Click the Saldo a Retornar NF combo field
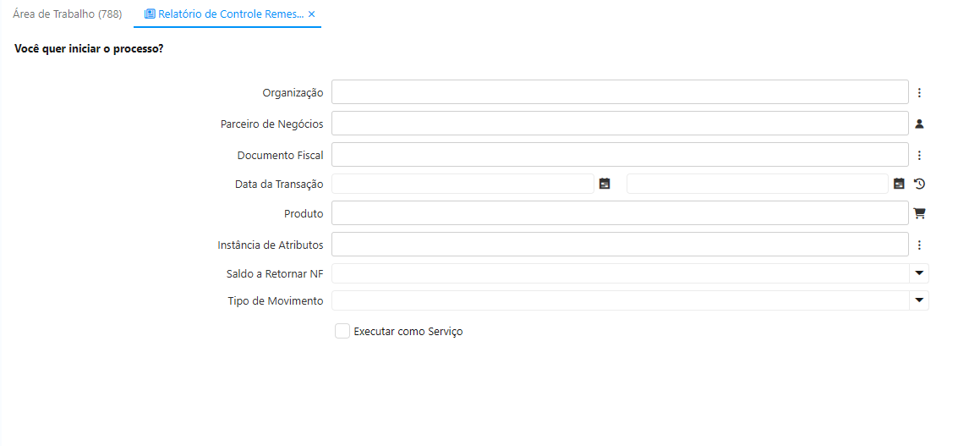Screen dimensions: 980x446 pos(621,273)
